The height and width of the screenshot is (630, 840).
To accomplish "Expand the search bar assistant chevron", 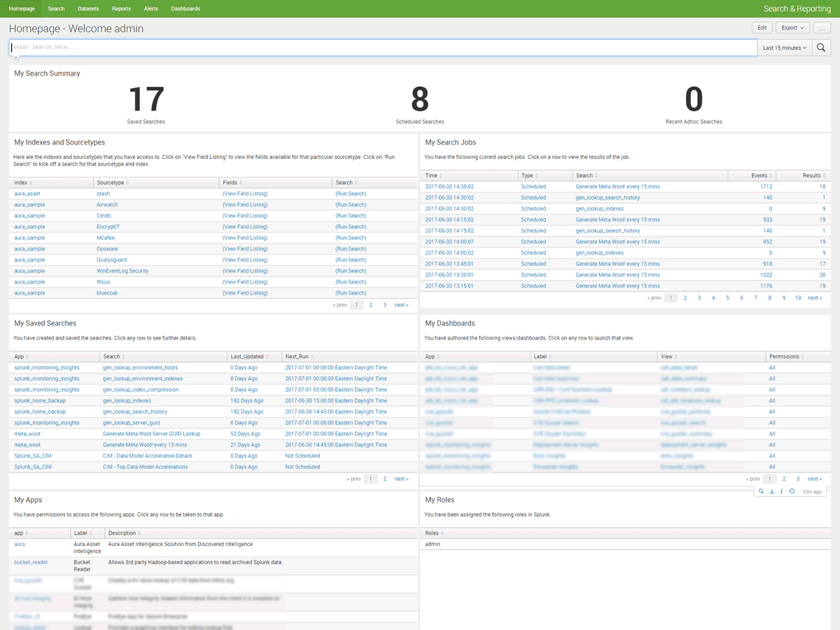I will click(x=15, y=57).
